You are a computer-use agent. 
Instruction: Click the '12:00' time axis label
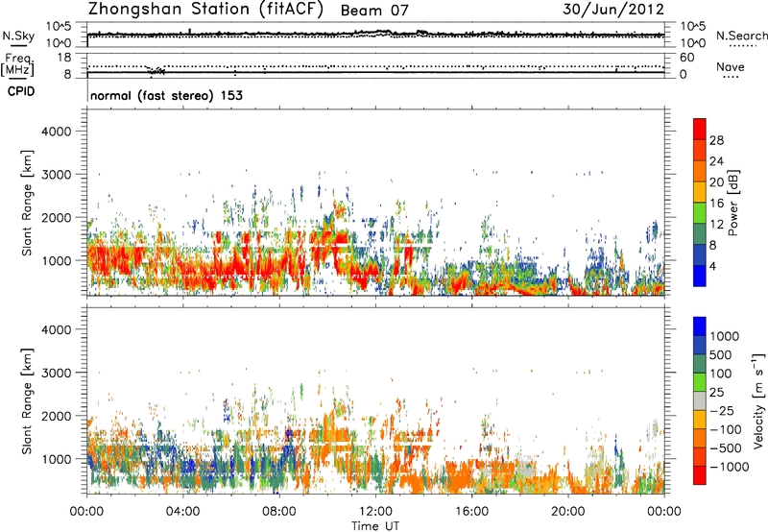click(x=375, y=512)
